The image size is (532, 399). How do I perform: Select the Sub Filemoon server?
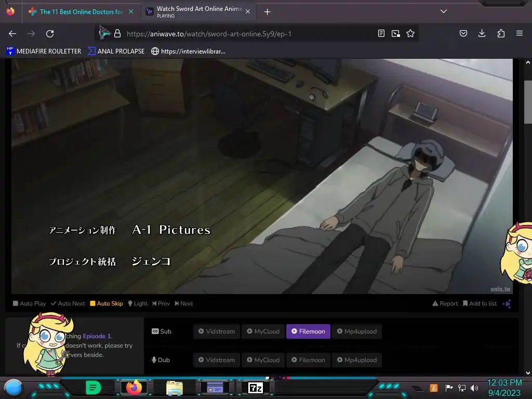point(308,331)
